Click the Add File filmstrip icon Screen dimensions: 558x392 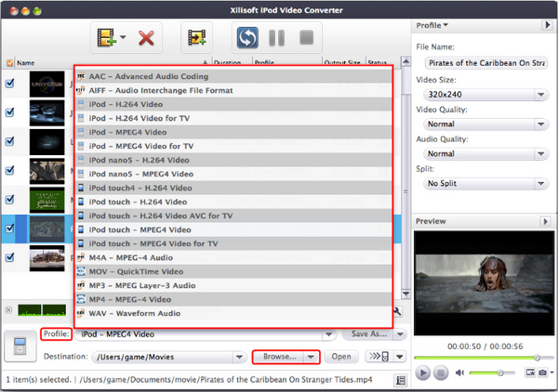[106, 38]
